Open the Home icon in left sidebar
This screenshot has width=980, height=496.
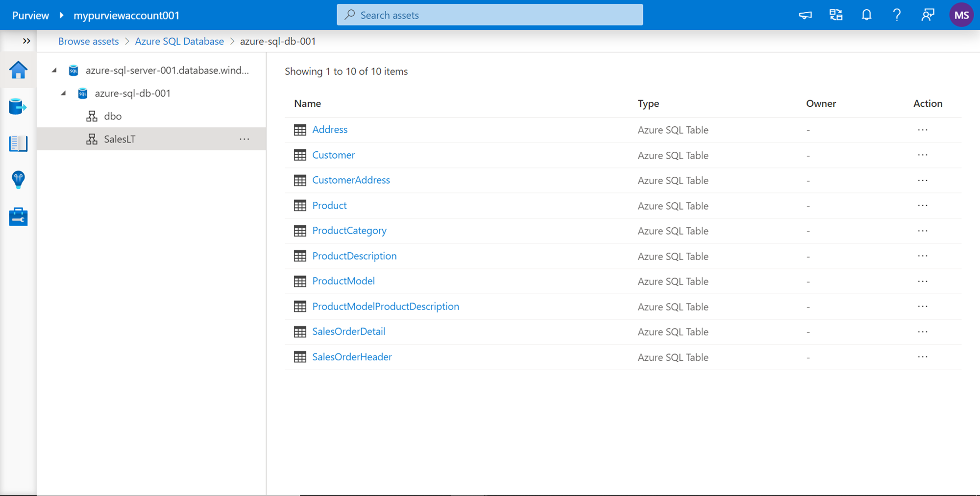click(x=18, y=71)
